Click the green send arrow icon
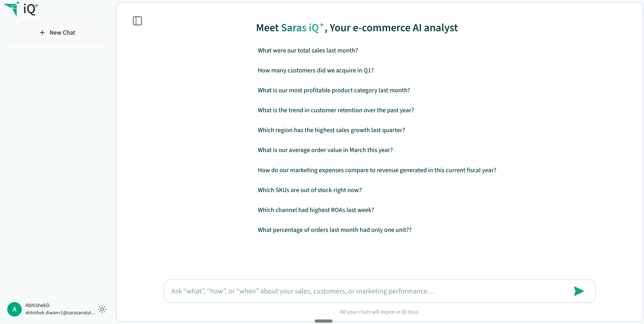Viewport: 644px width, 324px height. (578, 291)
